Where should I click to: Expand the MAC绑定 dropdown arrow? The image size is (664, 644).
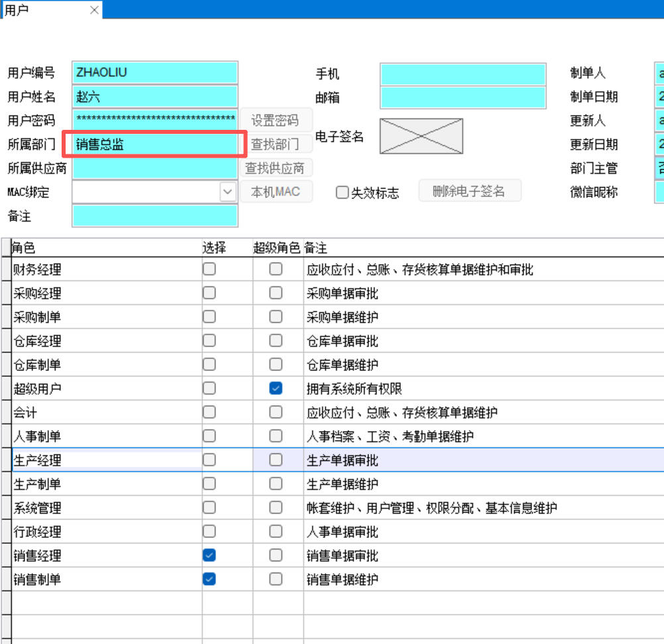coord(228,192)
